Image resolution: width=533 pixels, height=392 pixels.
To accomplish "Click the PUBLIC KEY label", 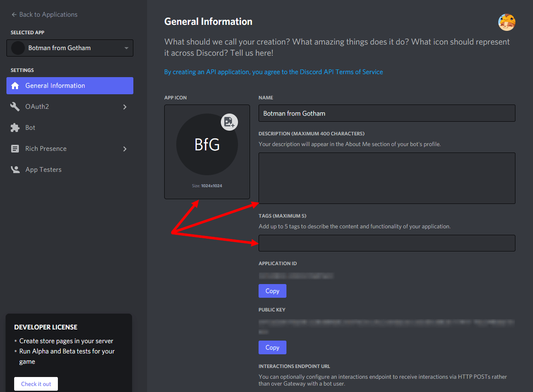I will pyautogui.click(x=272, y=310).
